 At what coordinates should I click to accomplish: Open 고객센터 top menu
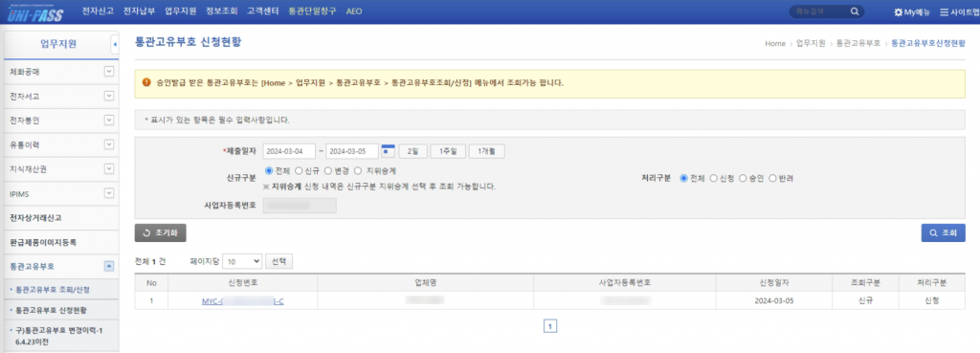click(x=262, y=11)
